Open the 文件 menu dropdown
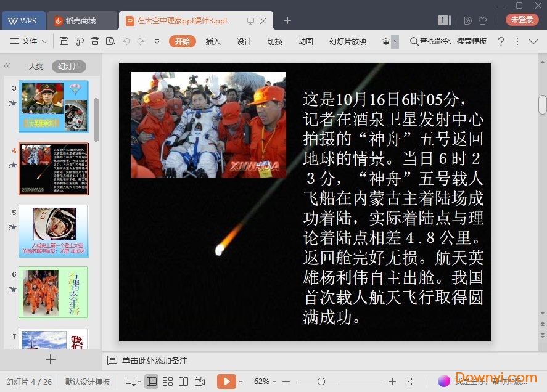The height and width of the screenshot is (392, 547). pos(29,41)
